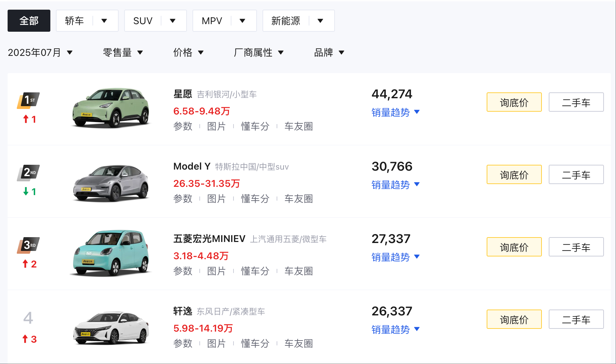The image size is (616, 364).
Task: Select the MPV category tab
Action: 212,21
